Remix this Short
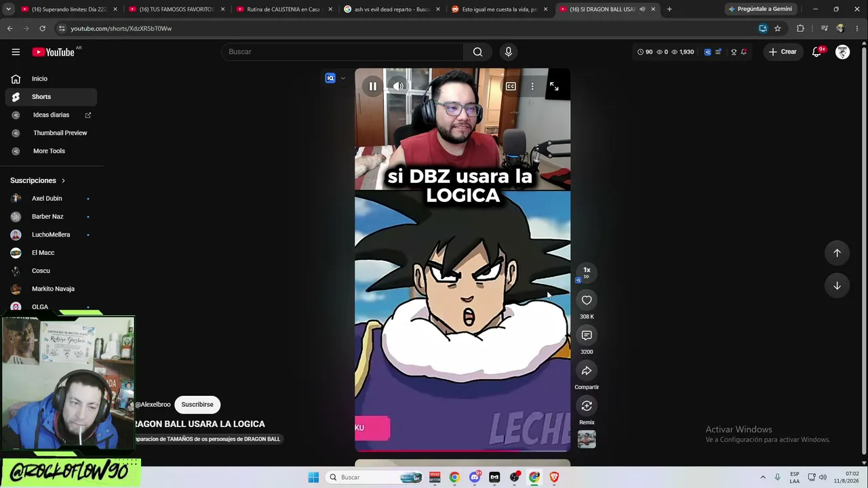 [587, 406]
